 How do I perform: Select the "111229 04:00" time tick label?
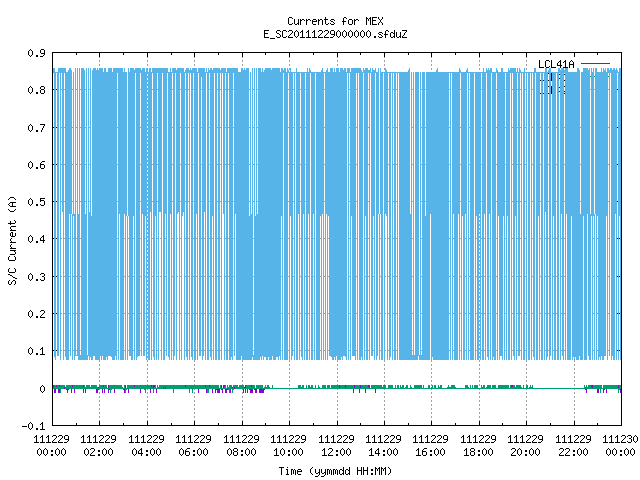point(147,446)
